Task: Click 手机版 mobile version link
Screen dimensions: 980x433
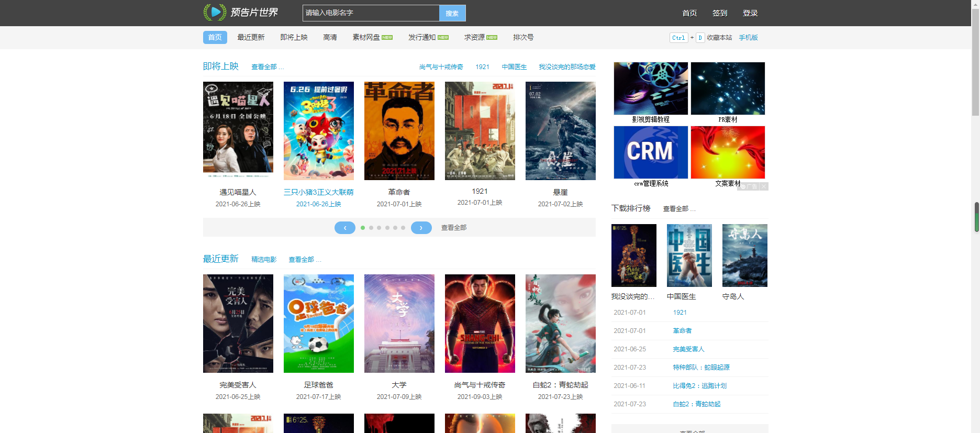Action: (x=748, y=38)
